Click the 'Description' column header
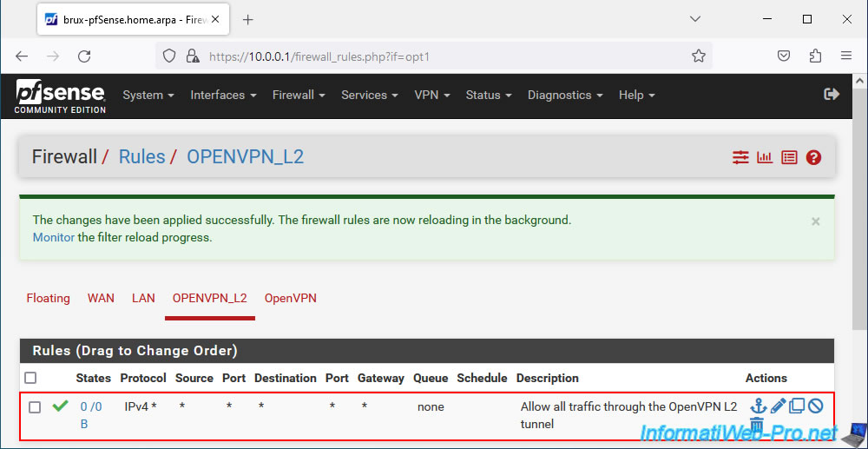The height and width of the screenshot is (449, 868). point(548,378)
